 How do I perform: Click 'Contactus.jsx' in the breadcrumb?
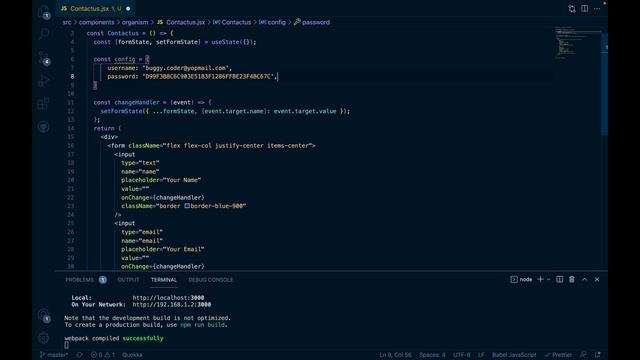pos(181,22)
